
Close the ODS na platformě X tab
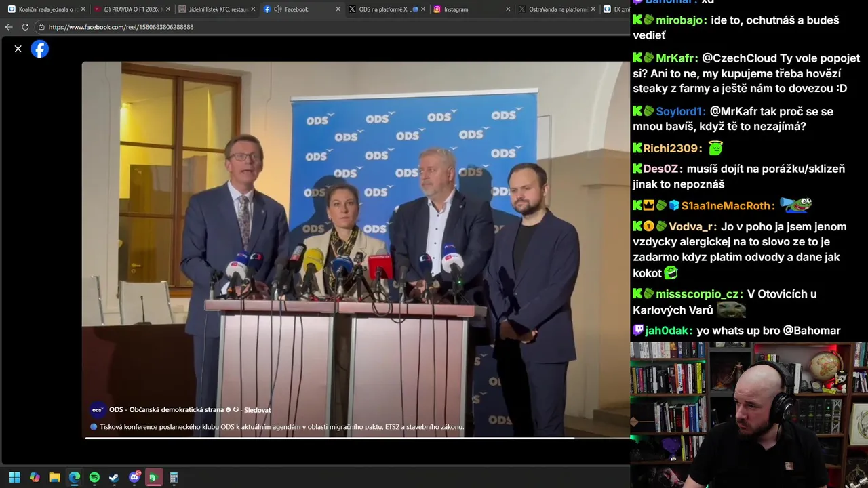pos(422,9)
